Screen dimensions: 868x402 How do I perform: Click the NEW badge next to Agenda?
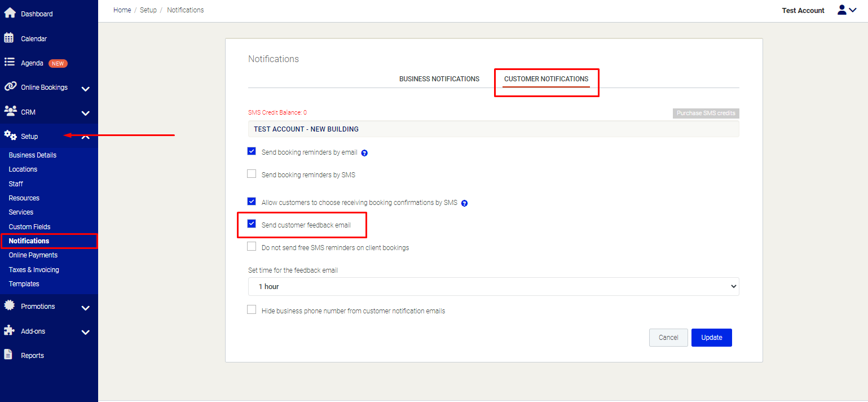coord(58,63)
